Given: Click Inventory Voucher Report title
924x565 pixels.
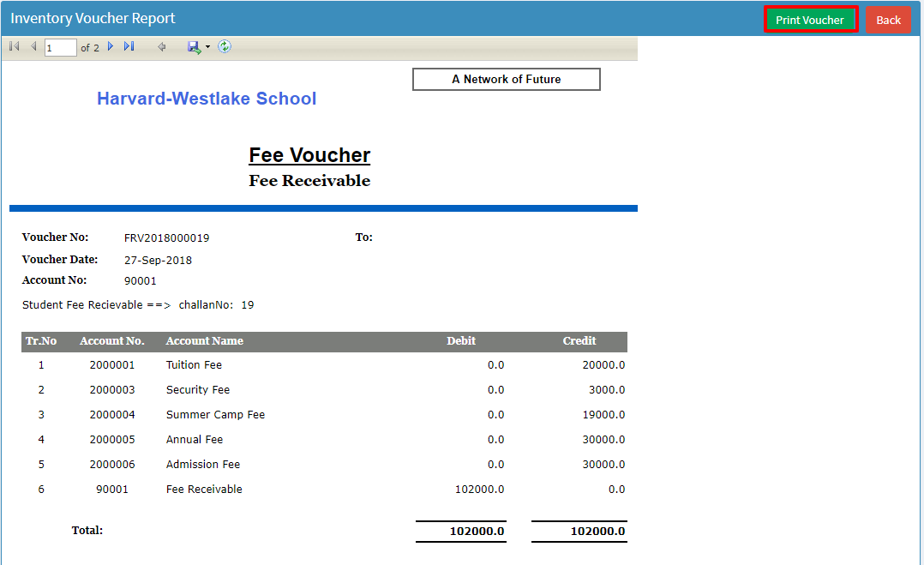Looking at the screenshot, I should (x=93, y=18).
